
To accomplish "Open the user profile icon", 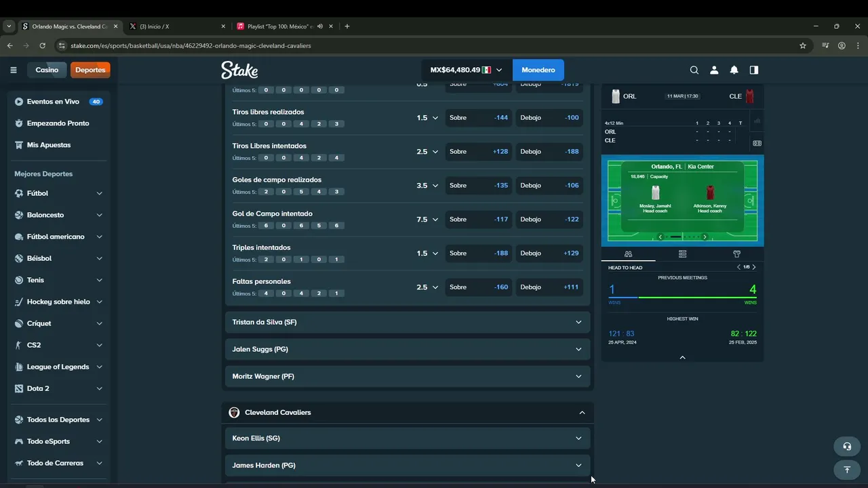I will [714, 70].
